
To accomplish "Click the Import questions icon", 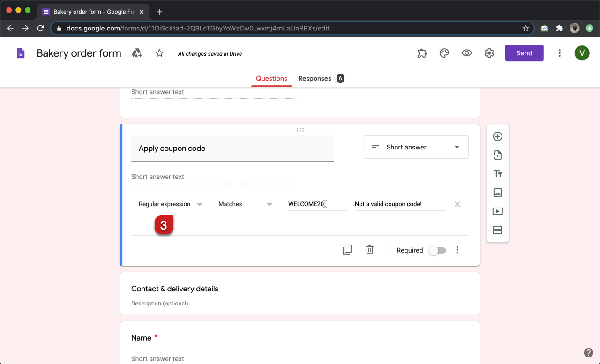I will coord(497,155).
